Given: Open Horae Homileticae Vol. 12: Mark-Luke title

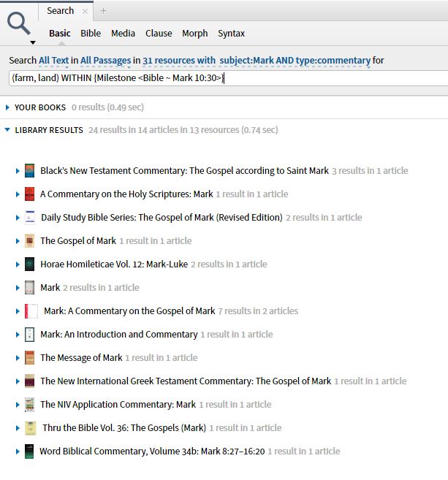Looking at the screenshot, I should coord(114,264).
